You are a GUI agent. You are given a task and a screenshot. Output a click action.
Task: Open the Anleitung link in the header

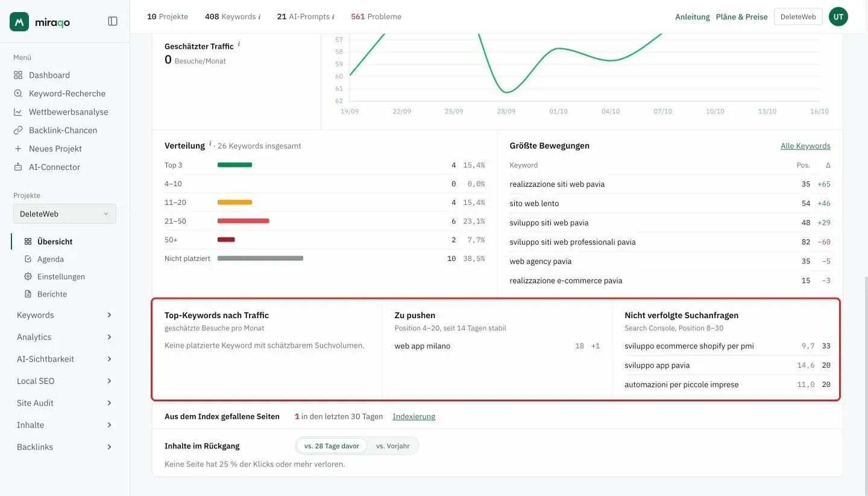[692, 17]
